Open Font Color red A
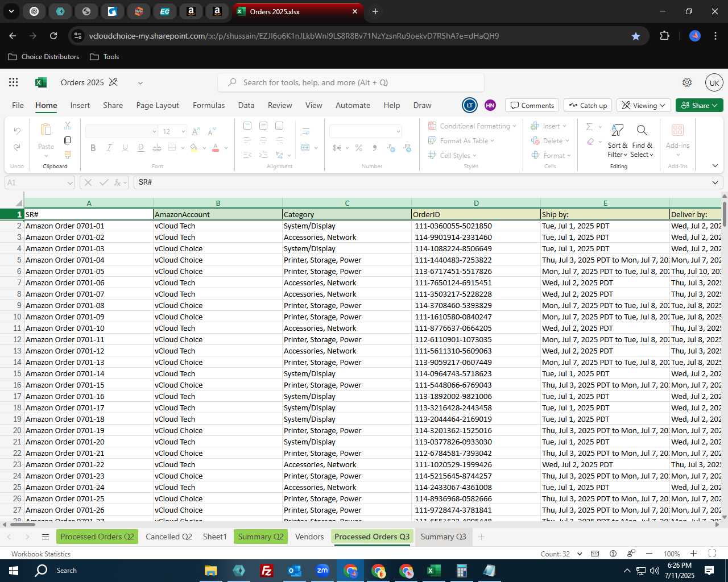 (216, 148)
